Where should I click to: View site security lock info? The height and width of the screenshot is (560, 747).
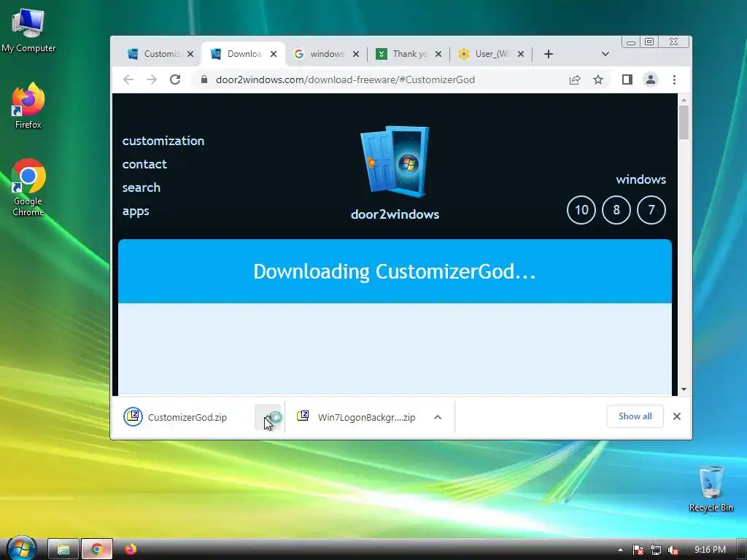coord(204,79)
